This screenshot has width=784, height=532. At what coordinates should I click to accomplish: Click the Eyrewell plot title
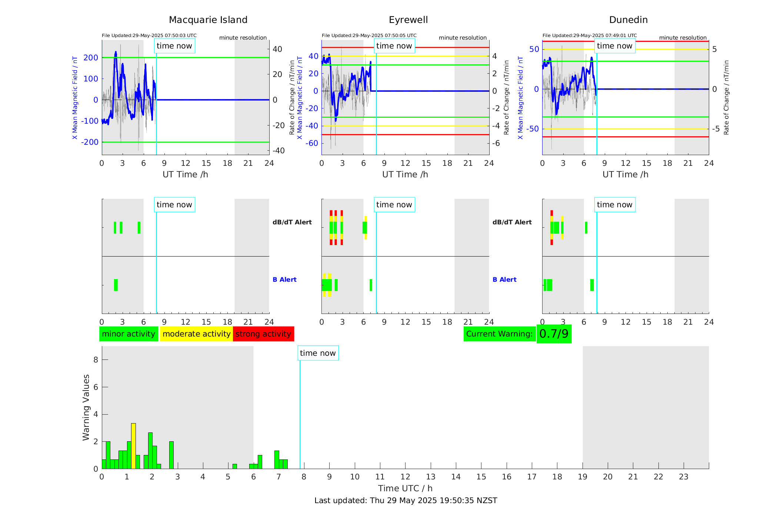408,20
